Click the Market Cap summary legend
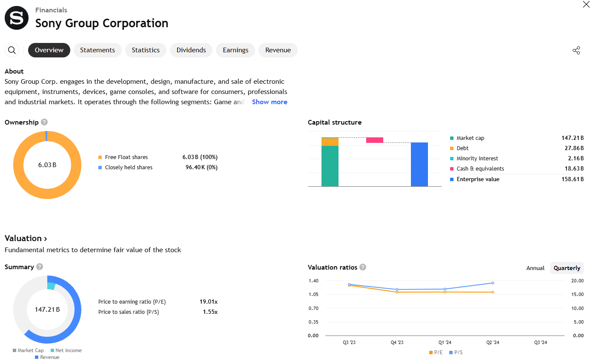Viewport: 594px width, 364px height. (x=28, y=350)
